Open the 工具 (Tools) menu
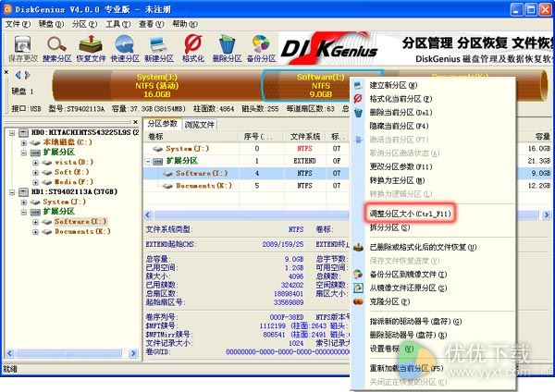Screen dimensions: 555x392 point(117,24)
